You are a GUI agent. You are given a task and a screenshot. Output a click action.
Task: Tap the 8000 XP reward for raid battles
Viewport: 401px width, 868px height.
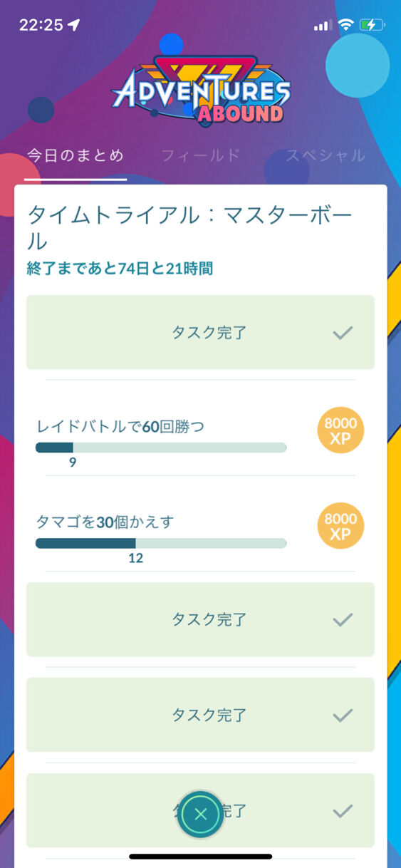pos(340,430)
